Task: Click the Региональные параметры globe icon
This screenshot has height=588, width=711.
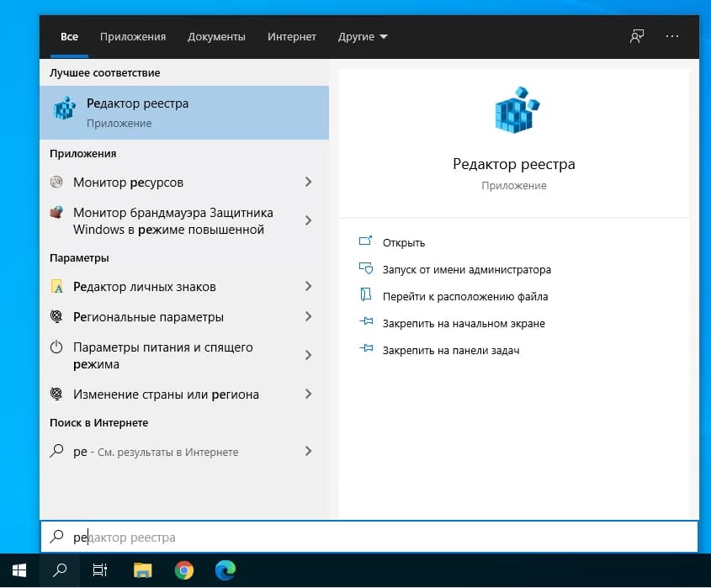Action: click(56, 316)
